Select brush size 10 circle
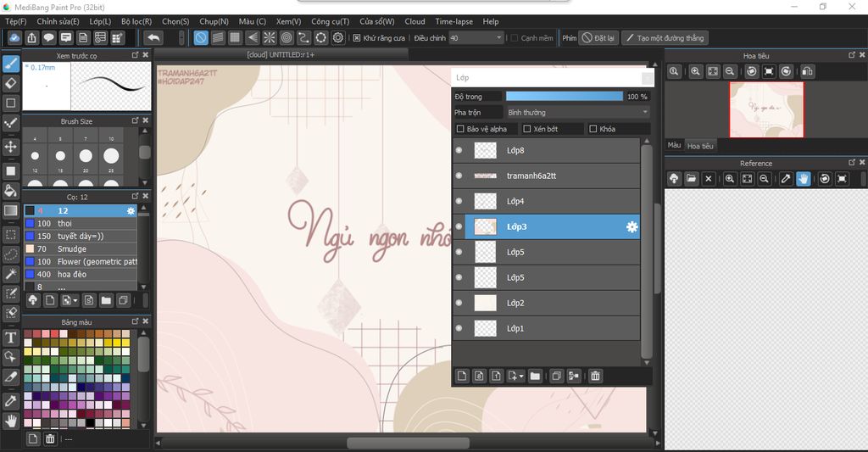The width and height of the screenshot is (868, 452). tap(111, 156)
